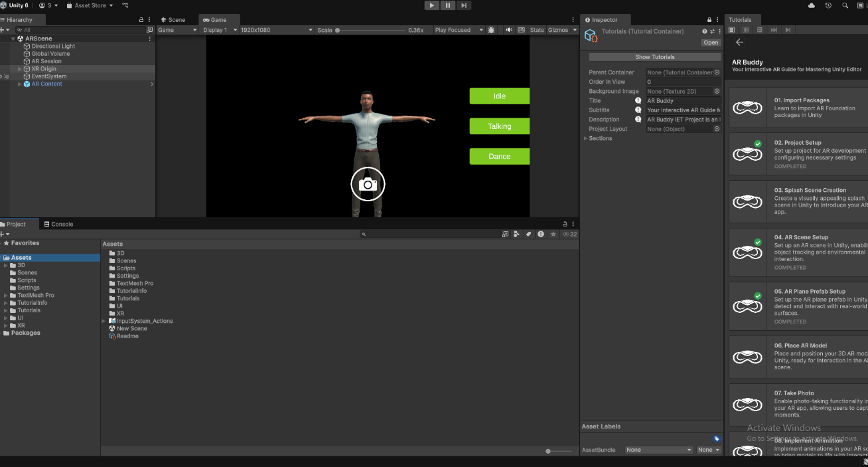Screen dimensions: 868x467
Task: Open Tutorial Container presets icon
Action: tap(712, 31)
